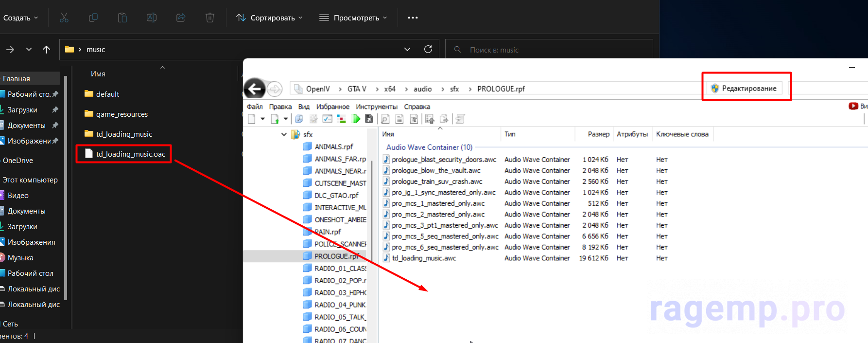Click the red and green blocks toolbar icon

point(342,119)
